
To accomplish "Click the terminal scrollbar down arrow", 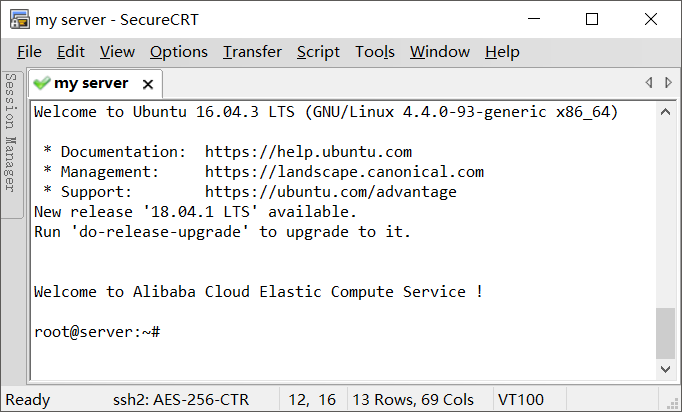I will [x=665, y=369].
